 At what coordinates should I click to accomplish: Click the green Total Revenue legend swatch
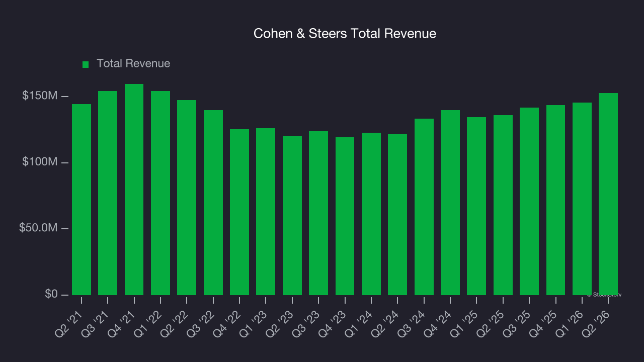86,64
